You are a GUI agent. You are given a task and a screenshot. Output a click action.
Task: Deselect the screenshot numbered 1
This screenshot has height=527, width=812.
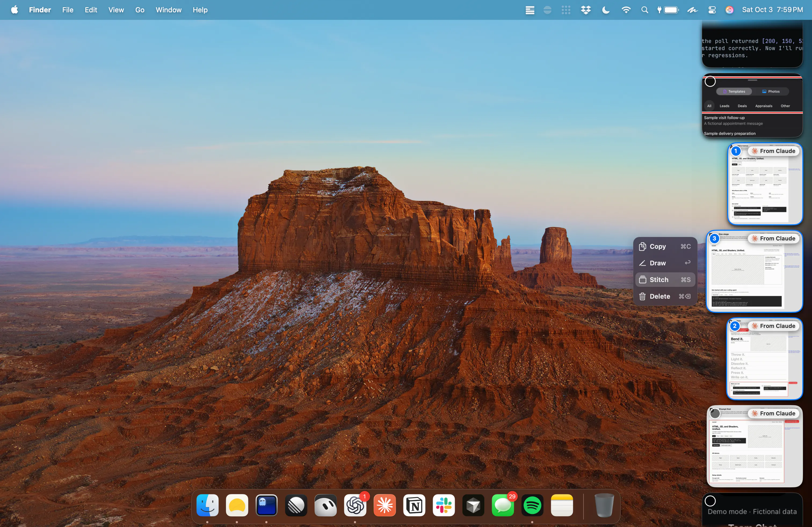tap(735, 151)
